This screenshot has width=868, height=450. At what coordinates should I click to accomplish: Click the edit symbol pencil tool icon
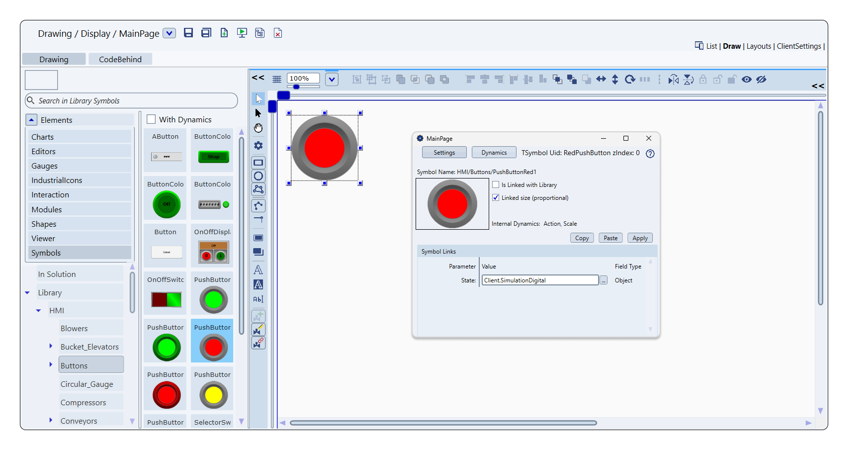pos(259,330)
